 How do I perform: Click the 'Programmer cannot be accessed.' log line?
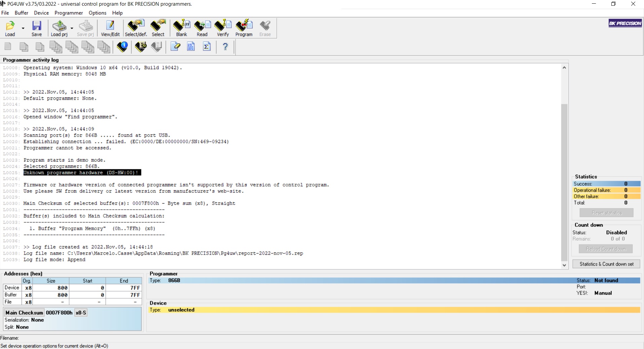point(67,148)
